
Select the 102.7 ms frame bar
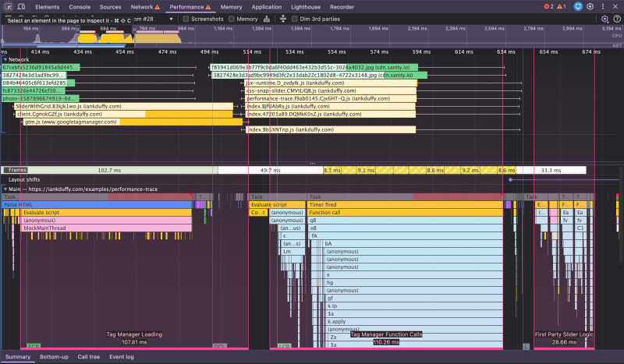[109, 170]
